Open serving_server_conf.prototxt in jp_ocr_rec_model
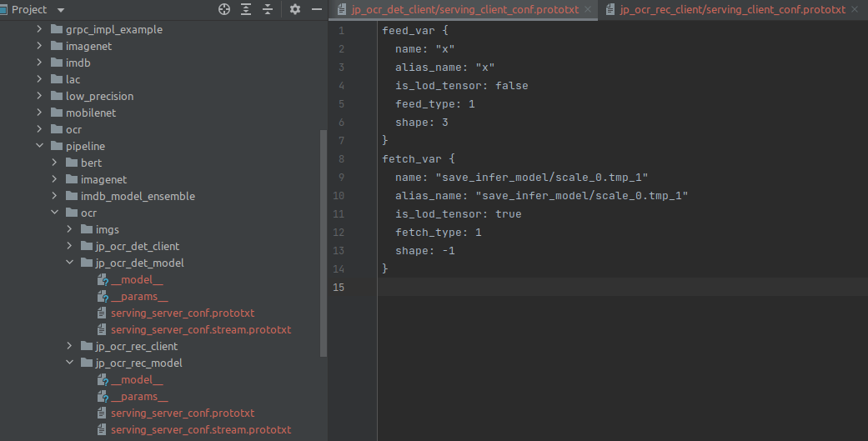The image size is (868, 441). (182, 413)
